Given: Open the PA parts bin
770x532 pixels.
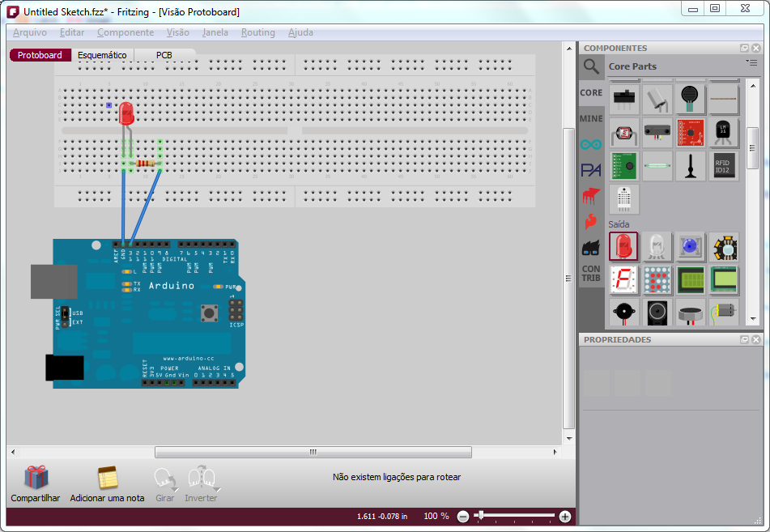Looking at the screenshot, I should 591,170.
